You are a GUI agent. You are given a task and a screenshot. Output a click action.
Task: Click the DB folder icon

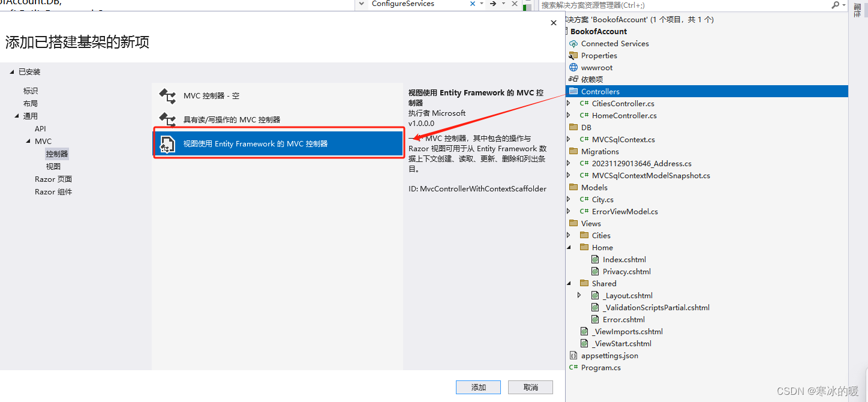pyautogui.click(x=573, y=128)
